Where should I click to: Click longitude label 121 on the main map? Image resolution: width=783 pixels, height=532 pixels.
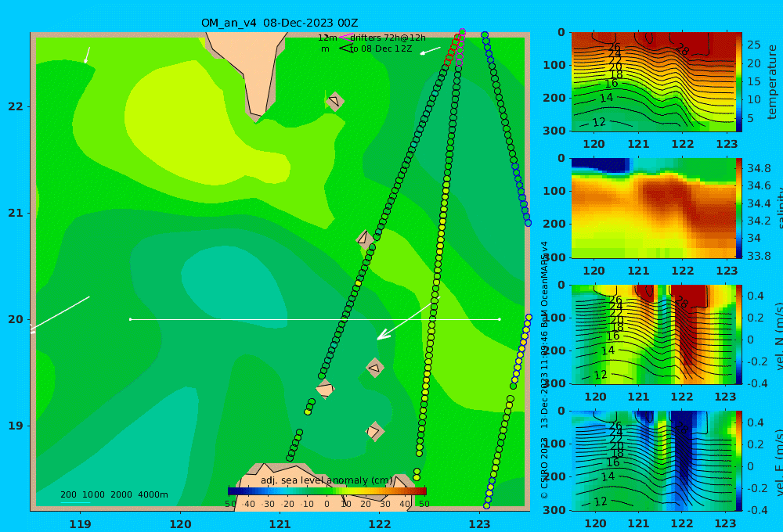pyautogui.click(x=280, y=524)
